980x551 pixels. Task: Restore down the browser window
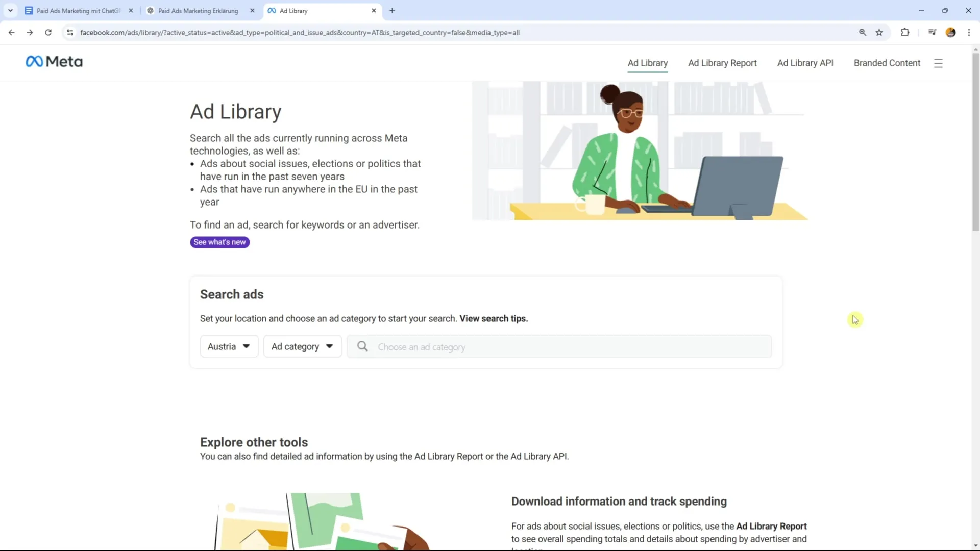click(945, 10)
